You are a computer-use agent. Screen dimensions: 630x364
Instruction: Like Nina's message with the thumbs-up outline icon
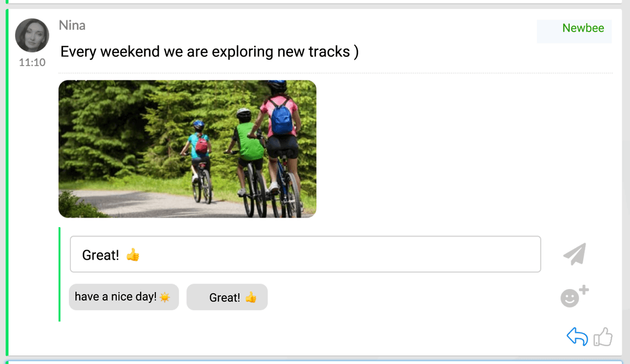[603, 337]
